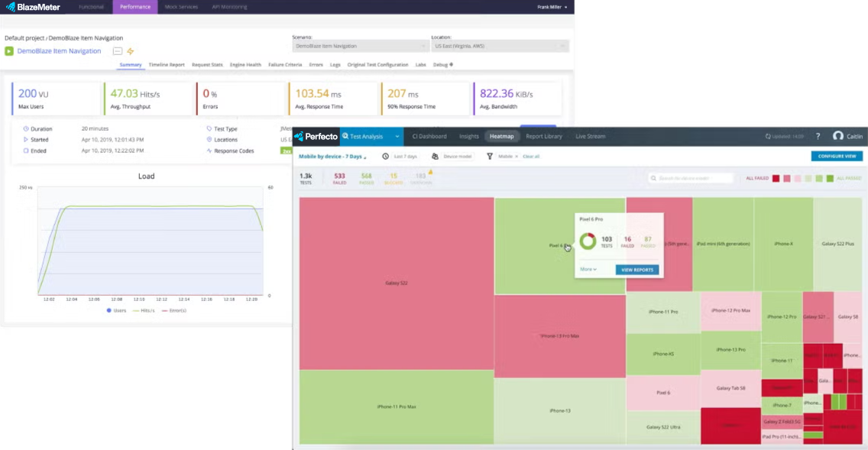Open the Failure Criteria tab

coord(285,65)
